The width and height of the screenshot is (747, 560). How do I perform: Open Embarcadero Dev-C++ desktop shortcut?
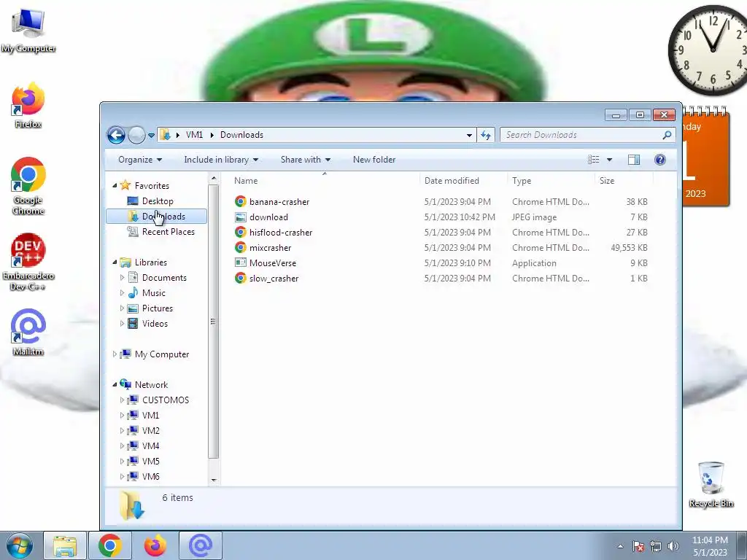[x=28, y=262]
